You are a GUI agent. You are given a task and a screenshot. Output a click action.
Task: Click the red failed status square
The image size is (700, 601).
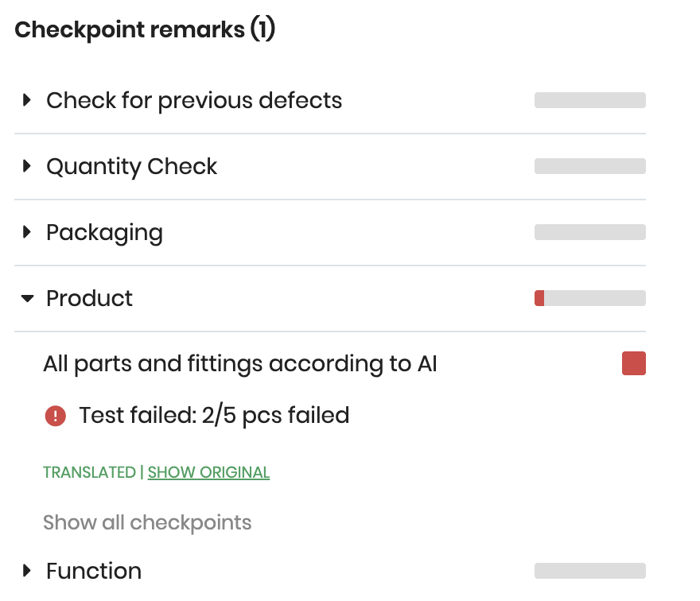tap(633, 364)
